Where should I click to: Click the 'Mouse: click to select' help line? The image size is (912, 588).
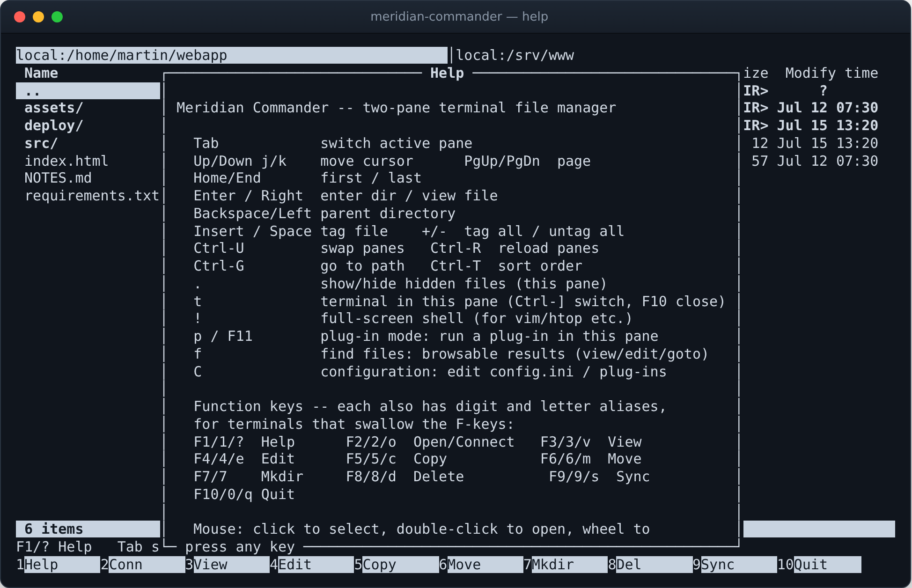tap(421, 529)
